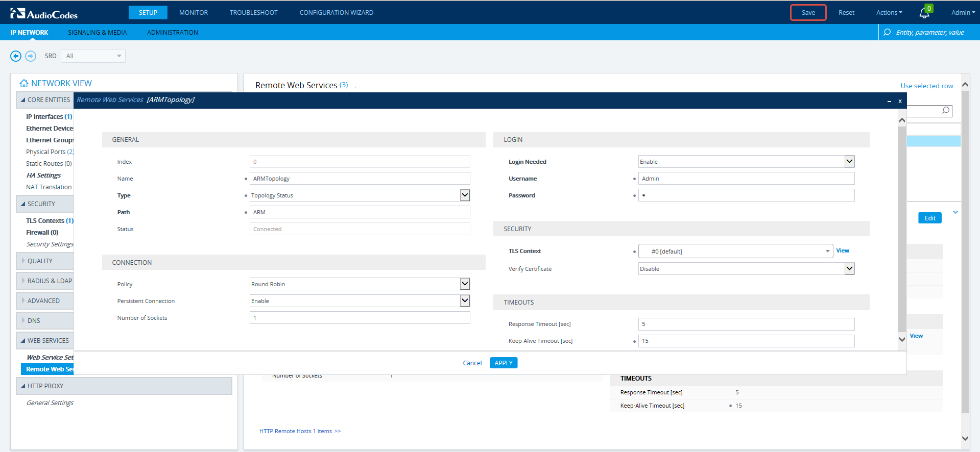Click the Number of Sockets field

360,318
